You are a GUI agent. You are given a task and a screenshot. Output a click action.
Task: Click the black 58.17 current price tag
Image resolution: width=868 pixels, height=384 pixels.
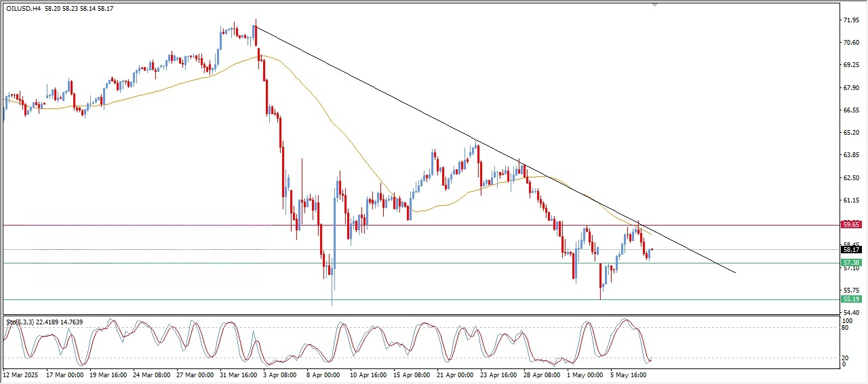coord(851,249)
